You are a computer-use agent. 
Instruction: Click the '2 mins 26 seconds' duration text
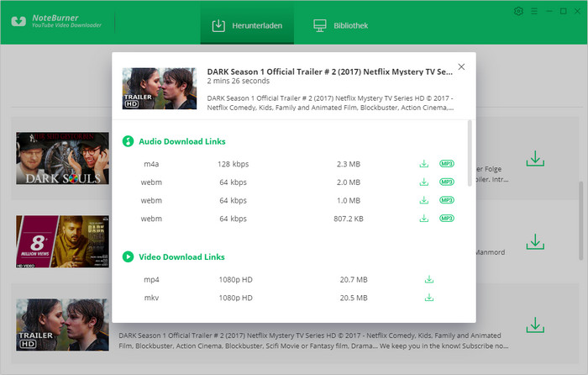point(238,81)
